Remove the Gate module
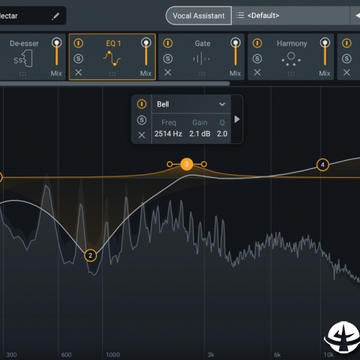The height and width of the screenshot is (360, 360). [168, 72]
